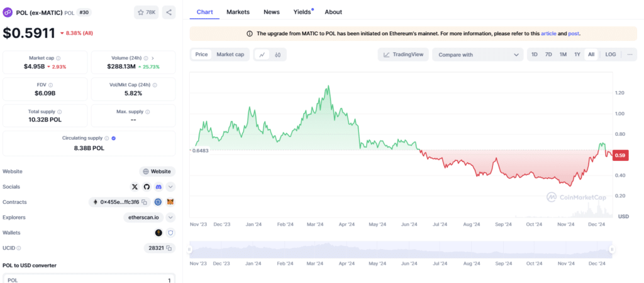The width and height of the screenshot is (644, 283).
Task: Set chart range to 1Y
Action: pyautogui.click(x=577, y=54)
